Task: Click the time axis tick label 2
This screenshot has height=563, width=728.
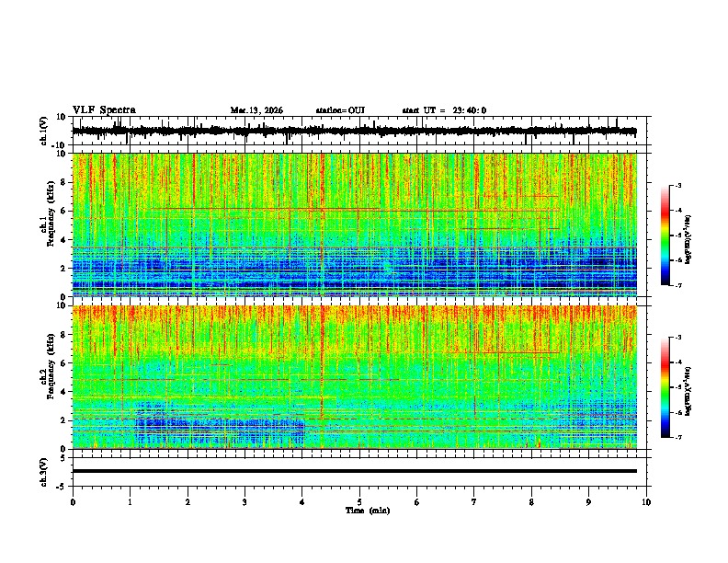Action: 188,502
